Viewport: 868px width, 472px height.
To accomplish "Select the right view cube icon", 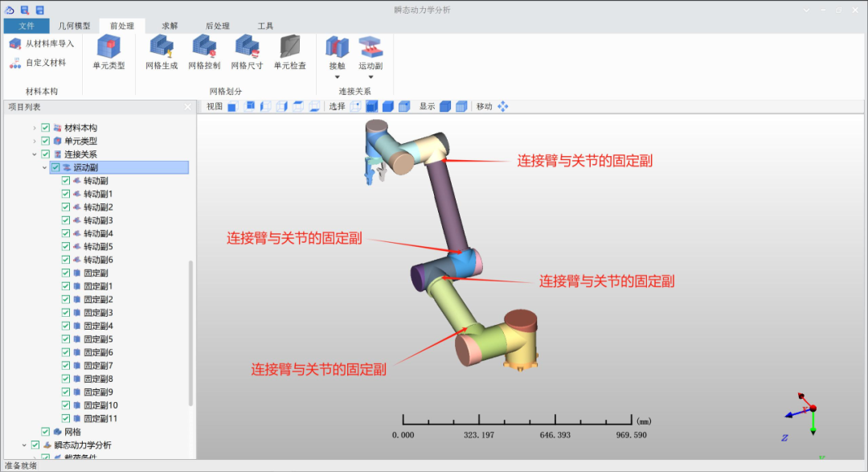I will pyautogui.click(x=282, y=106).
